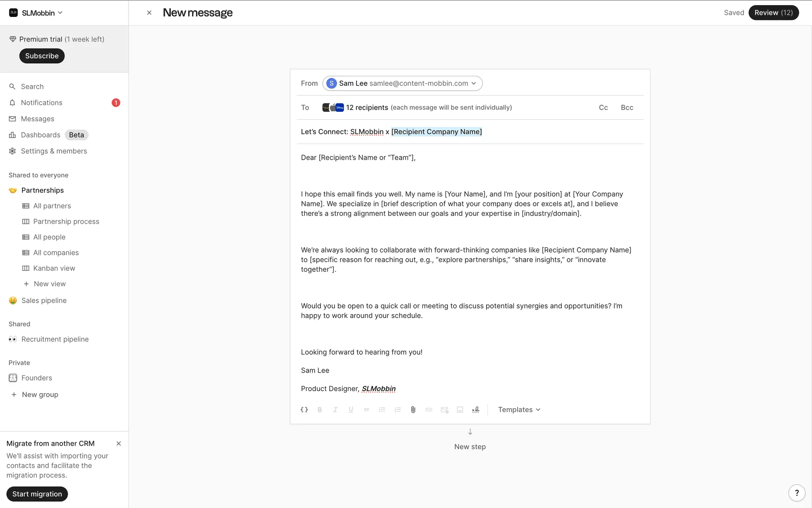Open the Templates dropdown

point(519,410)
